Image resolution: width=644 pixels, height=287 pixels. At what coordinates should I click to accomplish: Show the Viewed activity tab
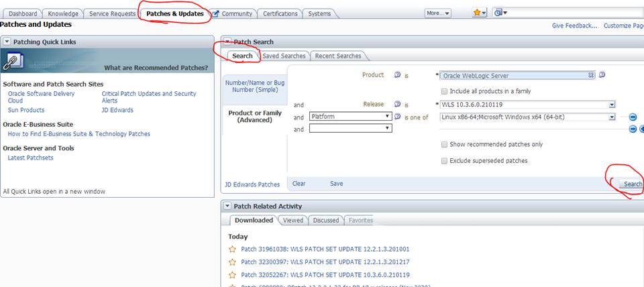tap(293, 220)
